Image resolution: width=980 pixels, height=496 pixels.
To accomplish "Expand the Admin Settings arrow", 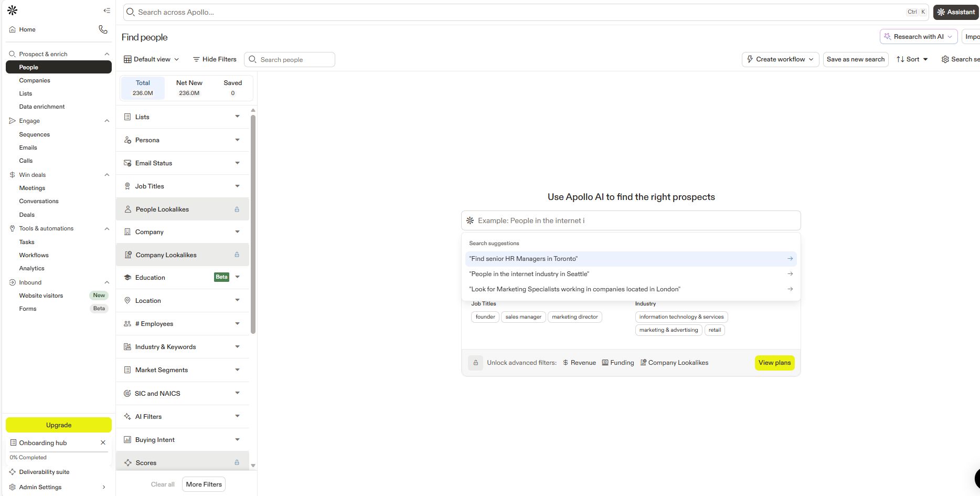I will [104, 487].
